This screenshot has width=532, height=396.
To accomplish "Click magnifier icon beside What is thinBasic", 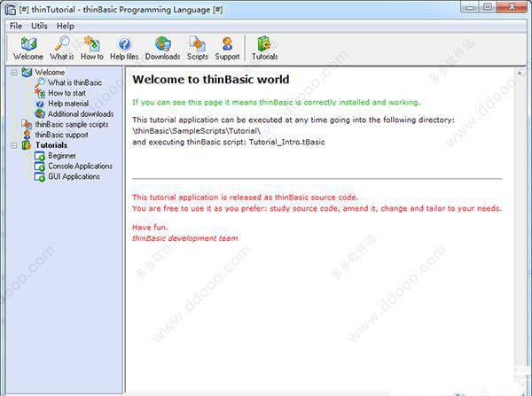I will coord(40,82).
